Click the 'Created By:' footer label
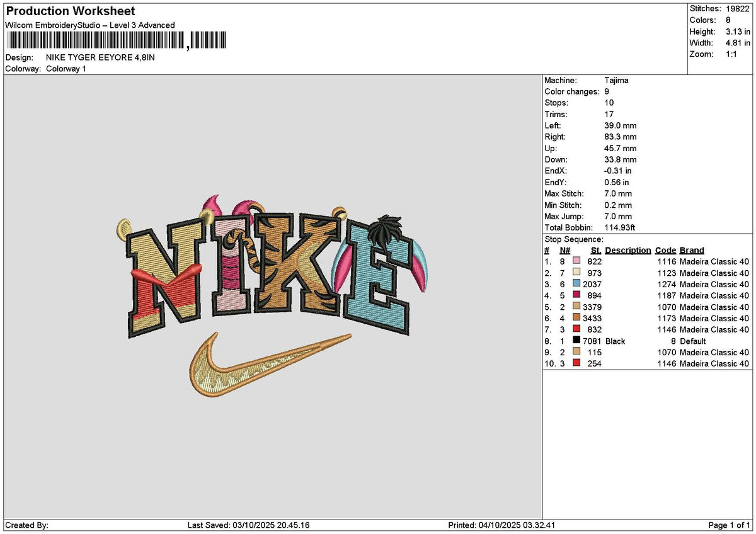 pos(26,525)
